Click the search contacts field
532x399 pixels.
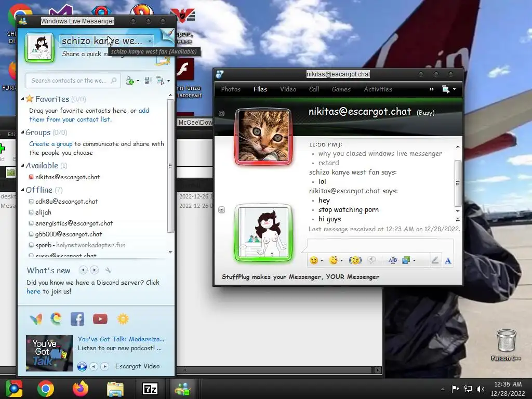pos(73,81)
